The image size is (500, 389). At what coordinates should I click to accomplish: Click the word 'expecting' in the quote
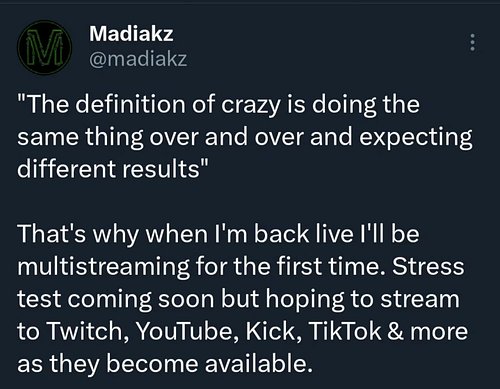click(x=416, y=138)
